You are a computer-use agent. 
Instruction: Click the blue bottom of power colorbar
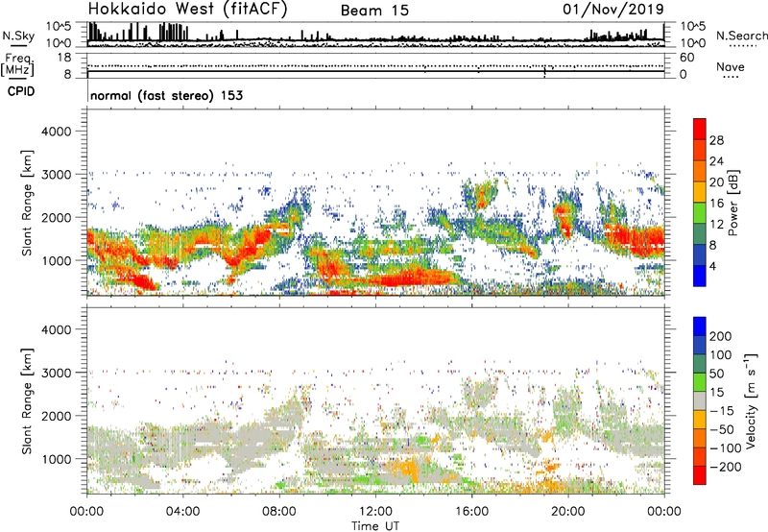tap(700, 276)
